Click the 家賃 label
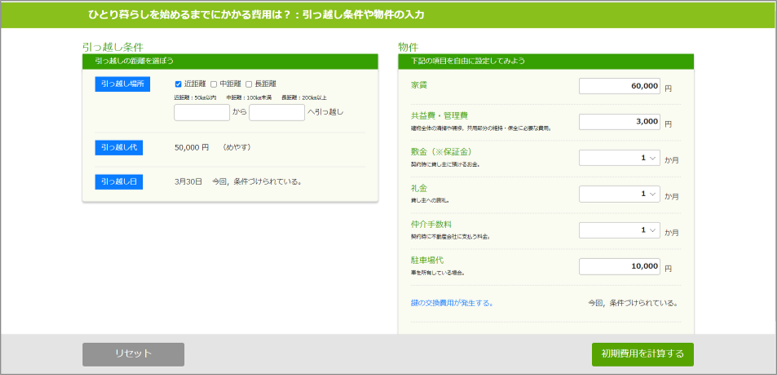Screen dimensions: 777x375 click(419, 85)
